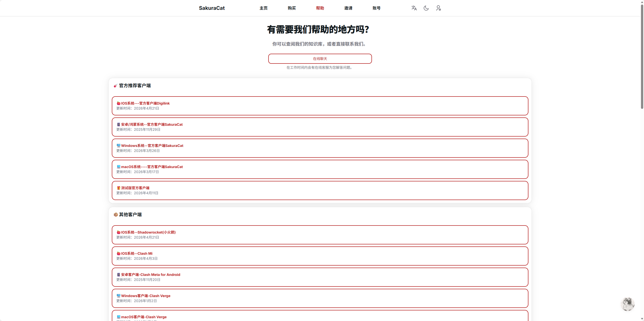644x321 pixels.
Task: Click the 官方推荐客户端 section heading
Action: [135, 86]
